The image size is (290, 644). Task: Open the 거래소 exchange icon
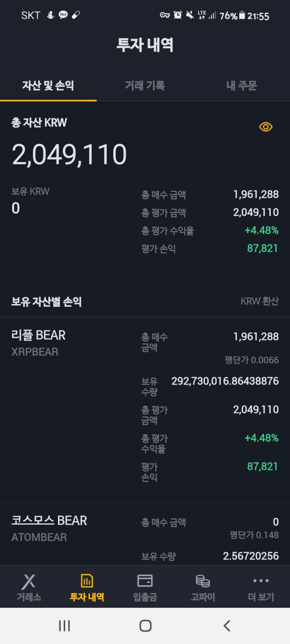tap(29, 587)
